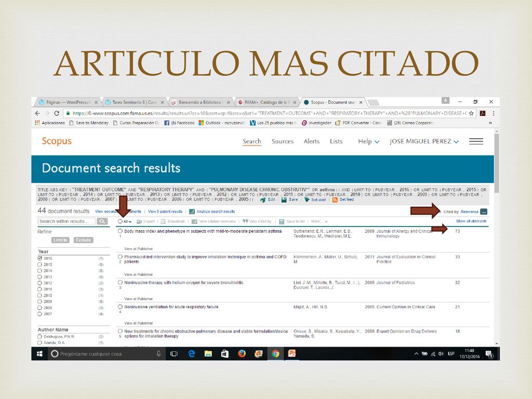The image size is (532, 399).
Task: Open Lists in Scopus header
Action: pos(336,141)
